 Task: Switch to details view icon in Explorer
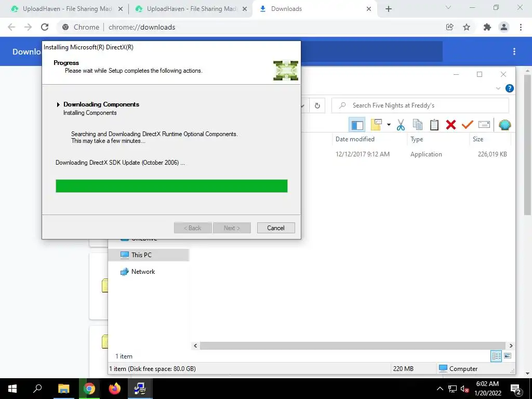(496, 356)
